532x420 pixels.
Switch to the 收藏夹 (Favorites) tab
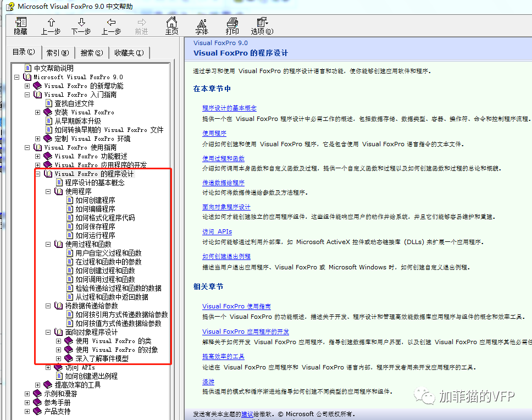click(129, 53)
